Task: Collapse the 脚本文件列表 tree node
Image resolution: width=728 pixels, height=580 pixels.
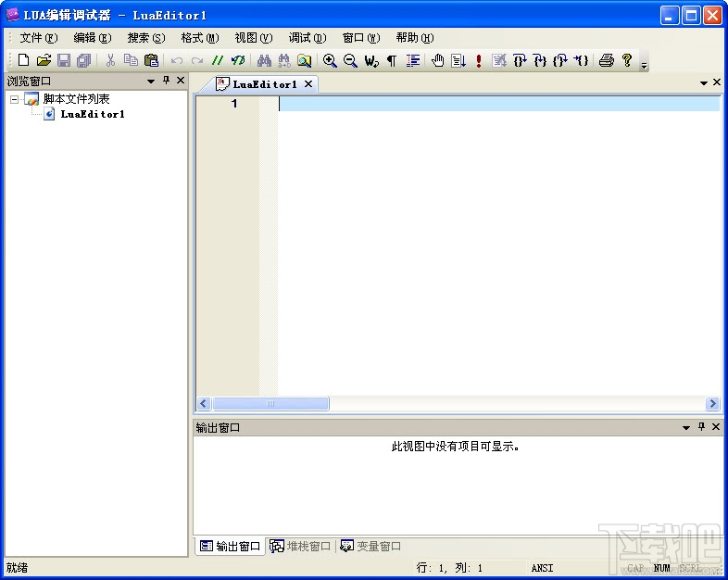Action: 15,99
